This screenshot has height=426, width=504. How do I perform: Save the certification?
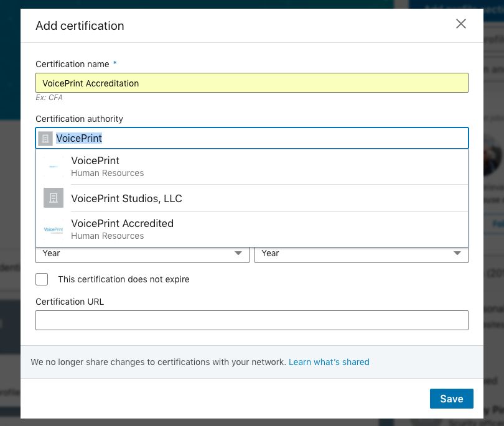point(451,399)
